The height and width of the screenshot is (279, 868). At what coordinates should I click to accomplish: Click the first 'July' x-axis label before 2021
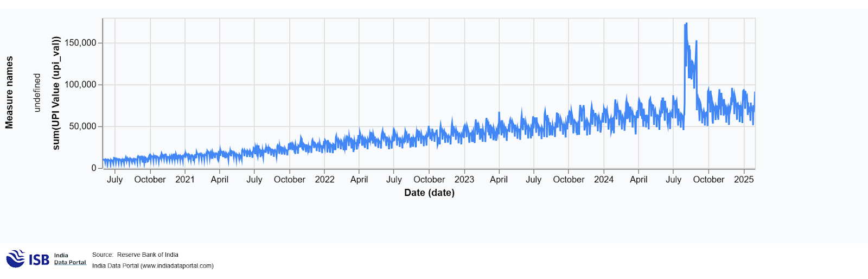point(115,180)
